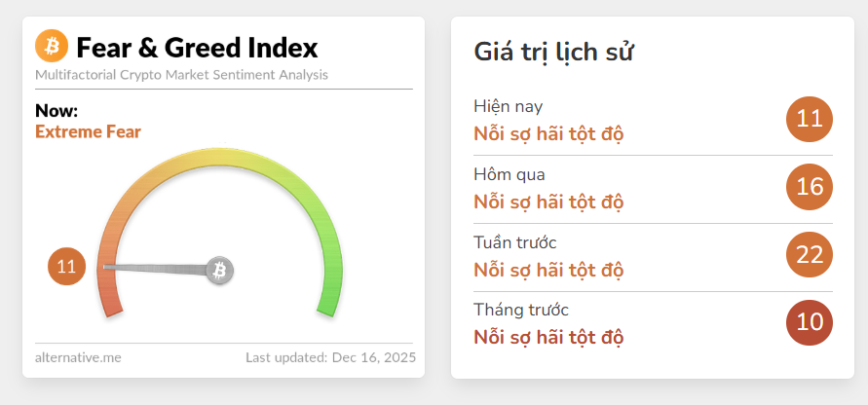Click the Hiện nay row label

509,106
